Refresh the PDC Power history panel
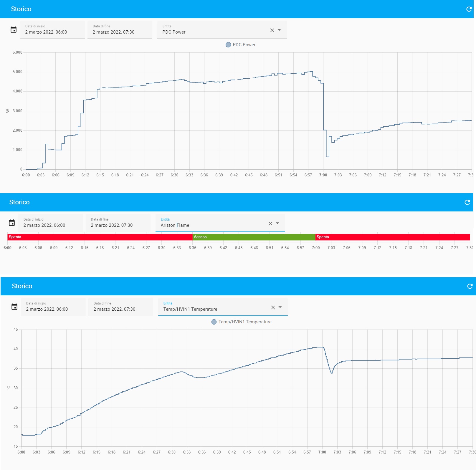The width and height of the screenshot is (476, 470). click(469, 9)
